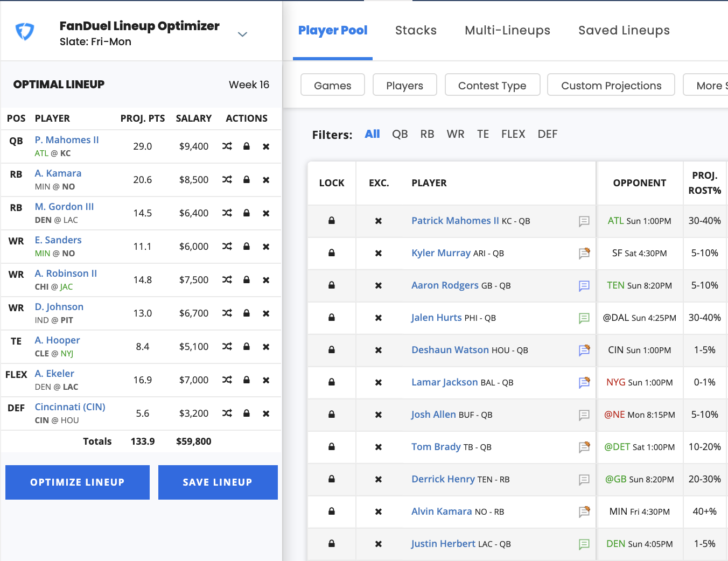Remove A. Hooper from optimal lineup
The image size is (728, 561).
click(266, 347)
